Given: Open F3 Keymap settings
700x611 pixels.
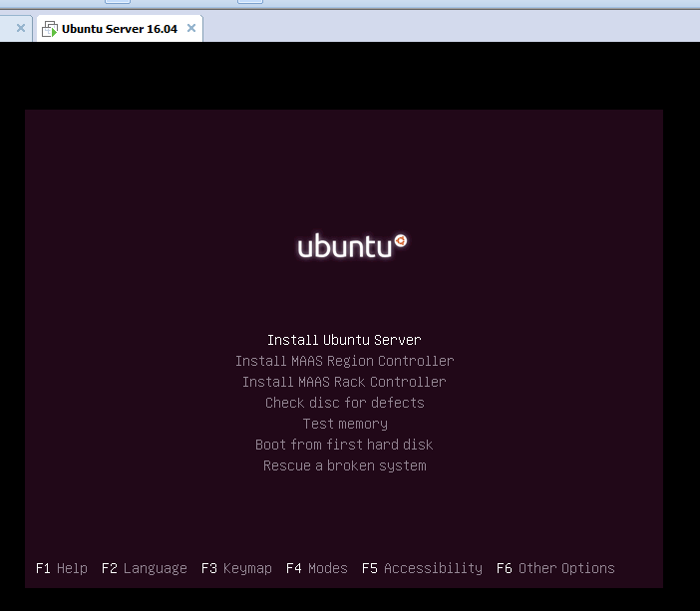Looking at the screenshot, I should (236, 568).
